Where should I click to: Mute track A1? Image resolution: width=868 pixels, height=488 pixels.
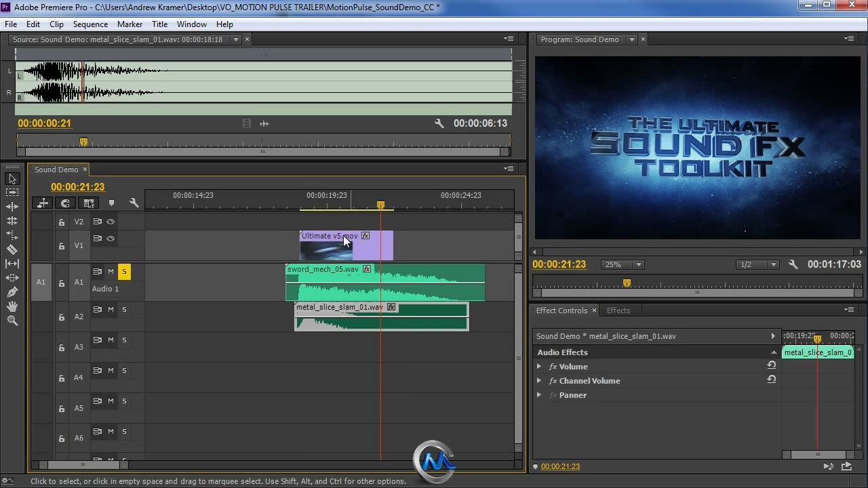(111, 272)
